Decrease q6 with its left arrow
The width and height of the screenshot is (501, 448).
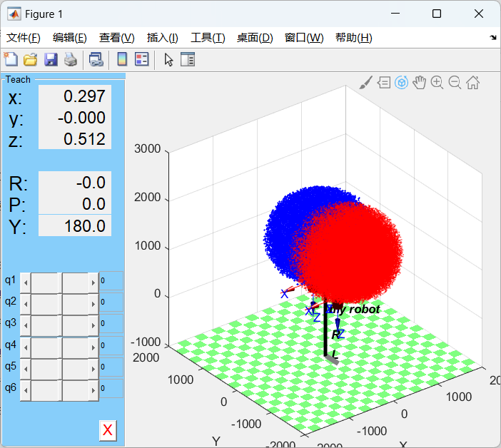tap(26, 390)
